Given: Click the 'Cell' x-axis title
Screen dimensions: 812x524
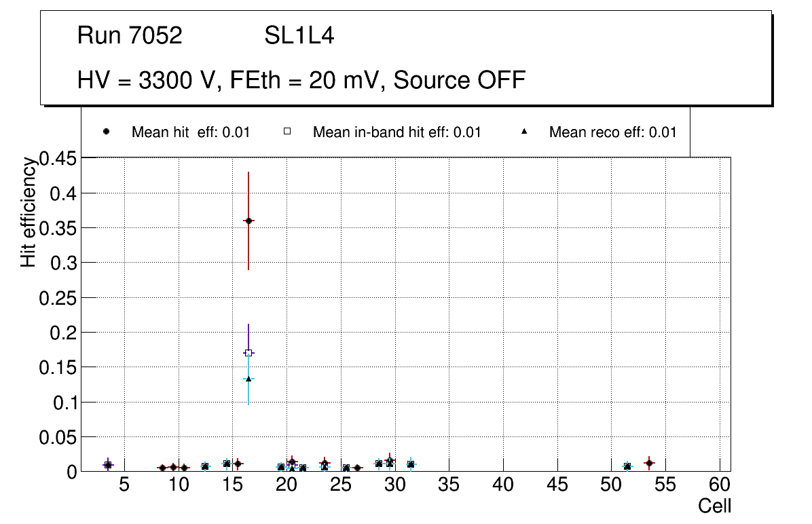Looking at the screenshot, I should (x=715, y=506).
